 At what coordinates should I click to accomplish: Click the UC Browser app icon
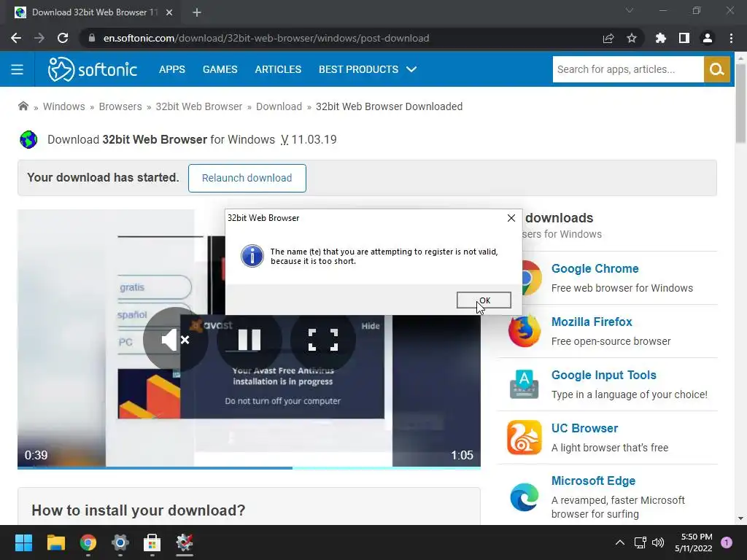[525, 437]
